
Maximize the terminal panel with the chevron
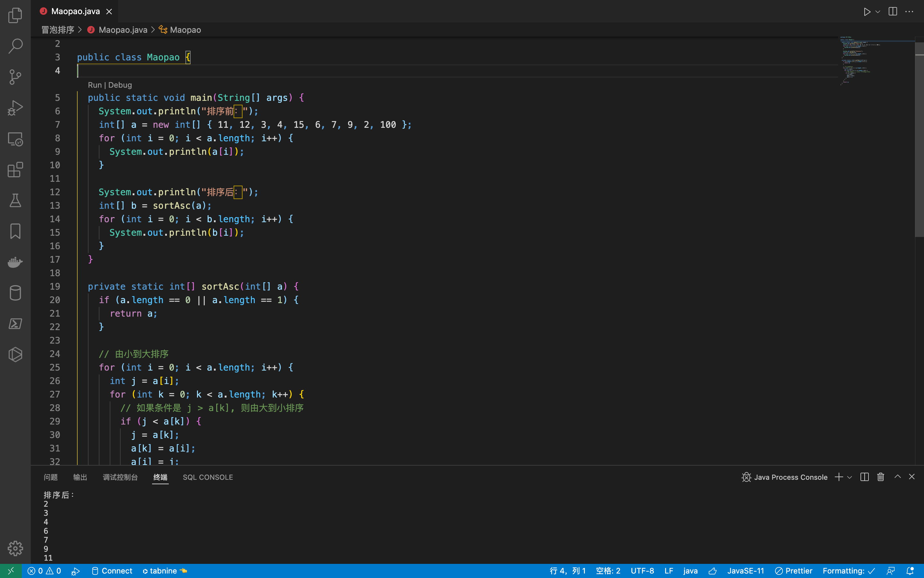pos(898,477)
